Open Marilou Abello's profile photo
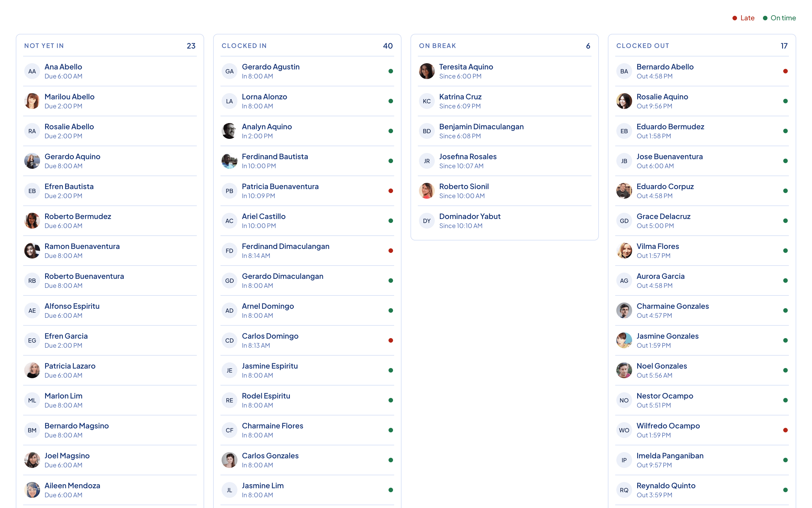 32,101
